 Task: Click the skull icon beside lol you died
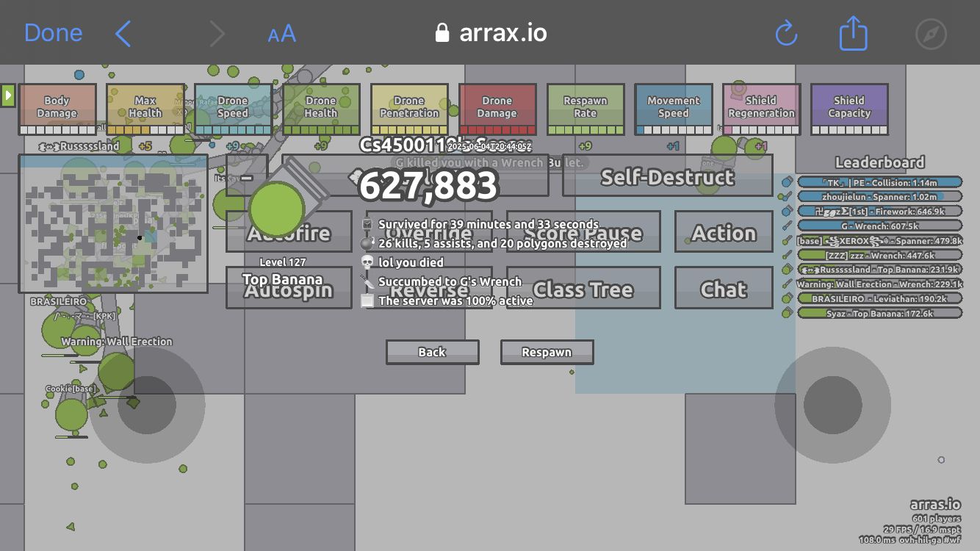[367, 262]
